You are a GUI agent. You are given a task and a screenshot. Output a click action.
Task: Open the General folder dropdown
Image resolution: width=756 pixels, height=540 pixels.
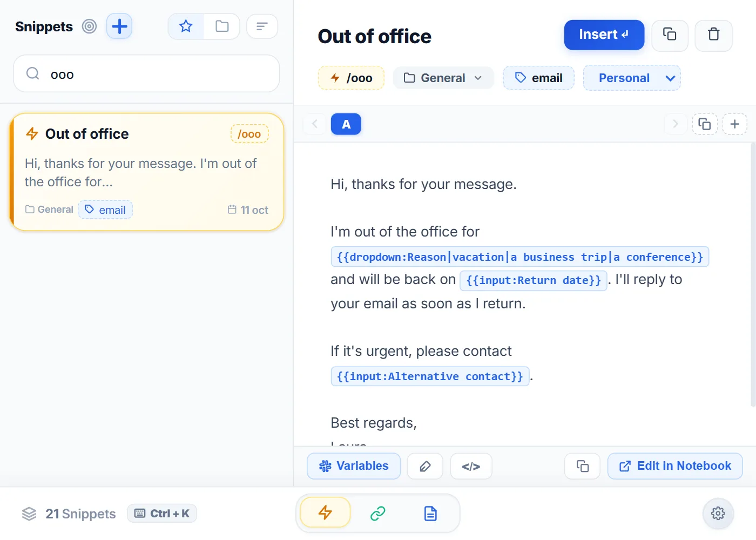tap(443, 78)
